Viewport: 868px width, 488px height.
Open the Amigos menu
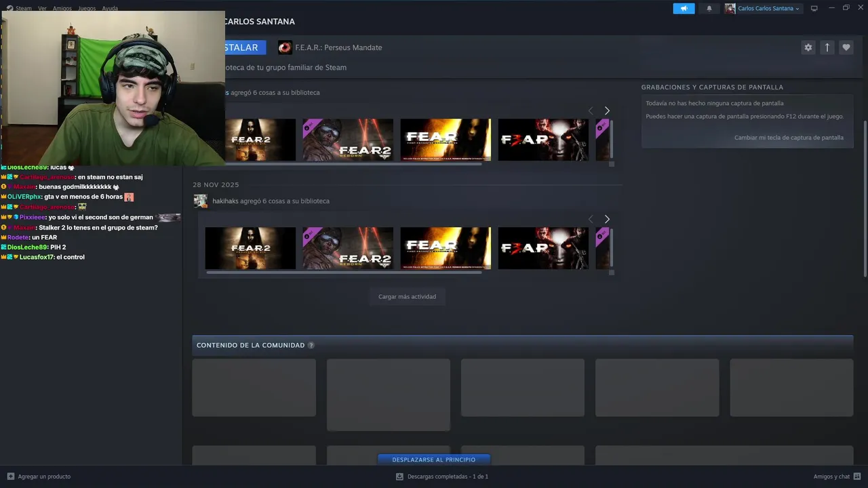pos(62,8)
